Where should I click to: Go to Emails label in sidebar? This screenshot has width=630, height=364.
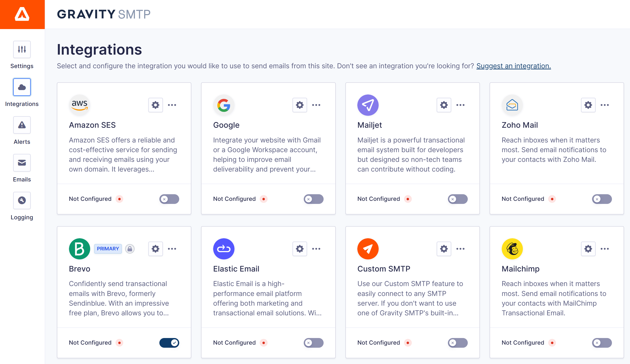tap(22, 179)
